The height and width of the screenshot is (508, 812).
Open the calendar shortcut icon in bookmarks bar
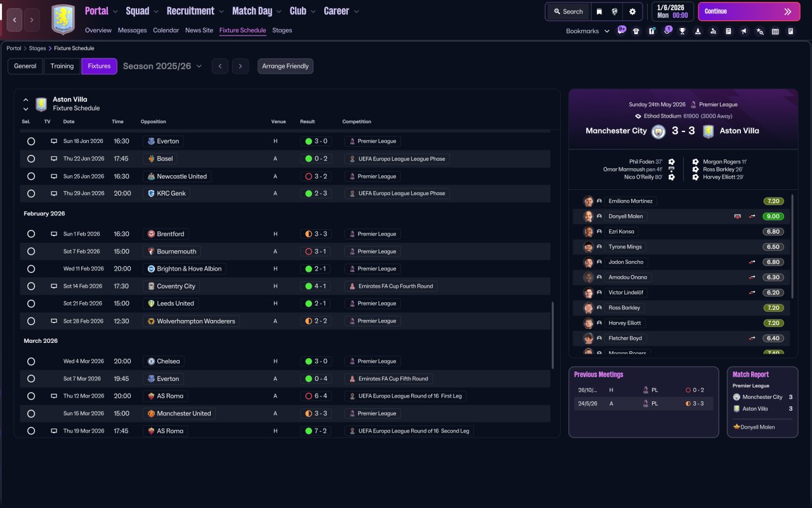tap(775, 31)
